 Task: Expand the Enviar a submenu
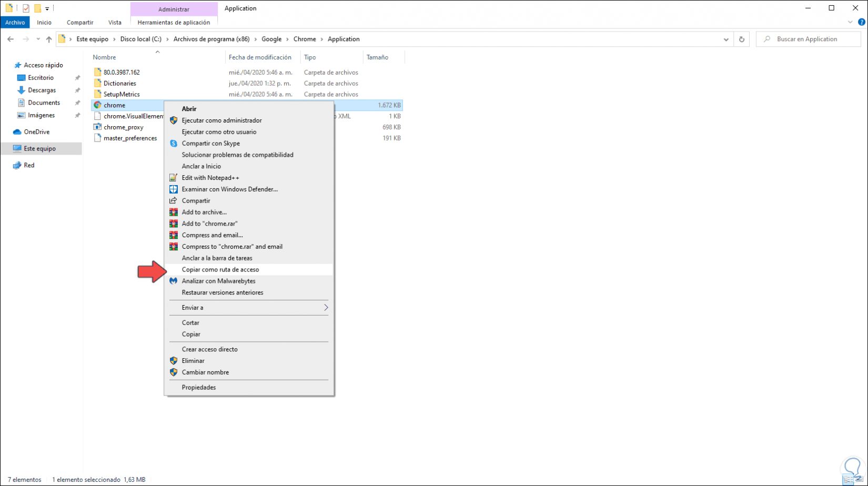point(326,308)
